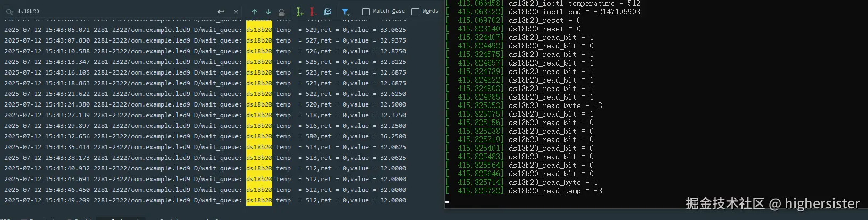Open the filter search results dropdown
Viewport: 868px width, 220px height.
click(345, 11)
